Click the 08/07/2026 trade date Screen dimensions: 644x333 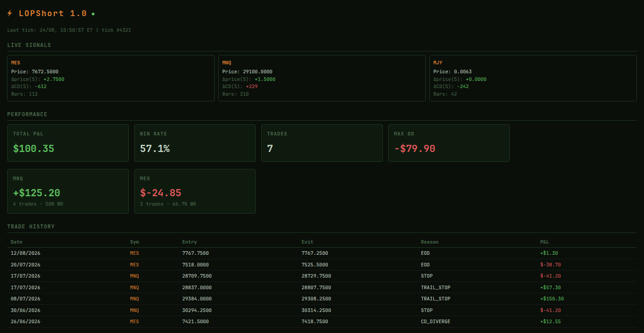point(25,299)
